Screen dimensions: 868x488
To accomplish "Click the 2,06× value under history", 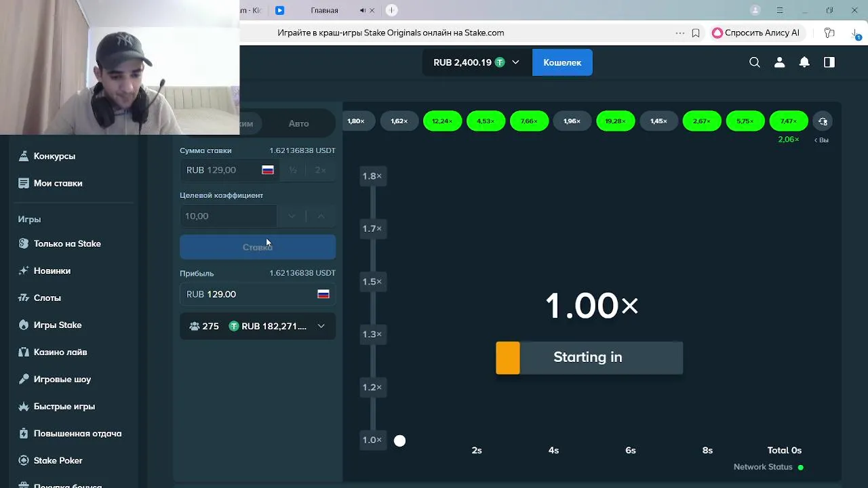I will point(789,140).
